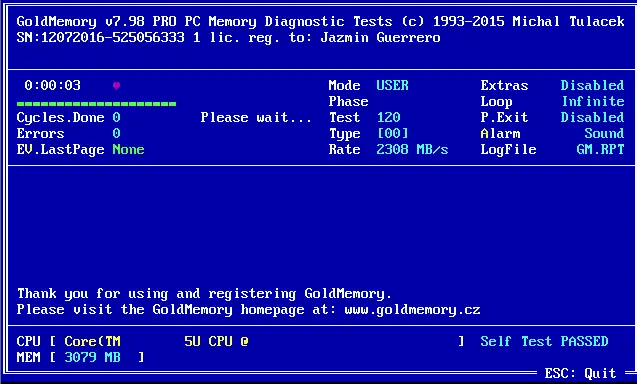Click the Alarm label
637x384 pixels.
[x=500, y=133]
